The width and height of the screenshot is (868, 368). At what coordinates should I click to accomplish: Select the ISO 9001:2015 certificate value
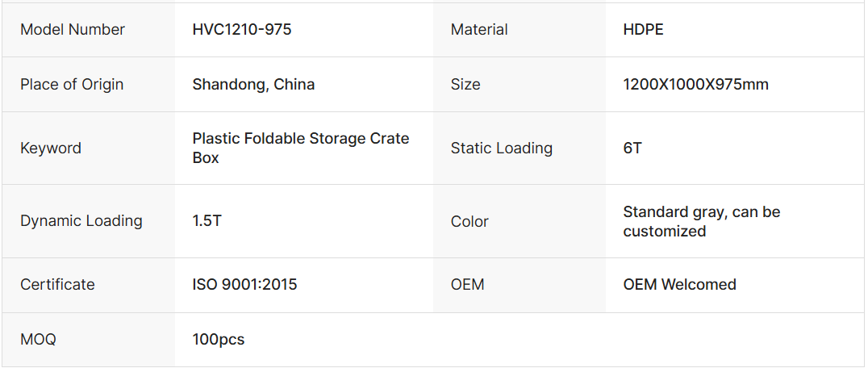[244, 285]
